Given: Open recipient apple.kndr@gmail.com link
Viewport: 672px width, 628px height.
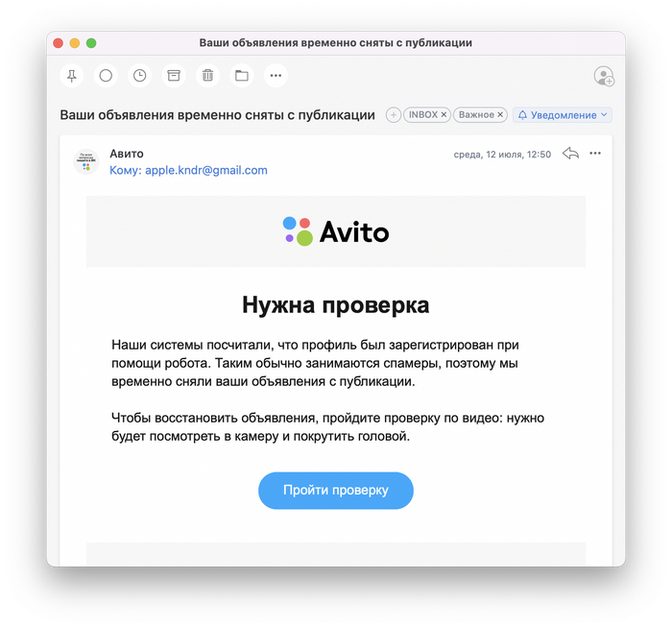Looking at the screenshot, I should click(x=206, y=170).
